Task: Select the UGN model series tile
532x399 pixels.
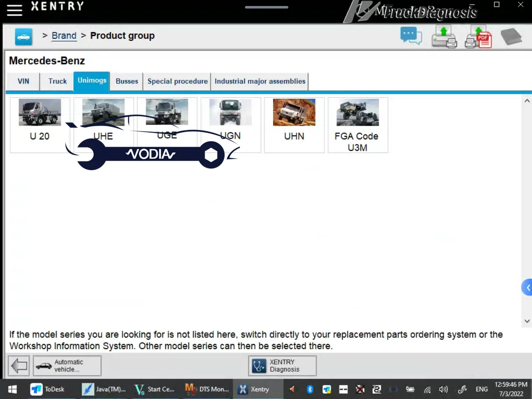Action: (230, 125)
